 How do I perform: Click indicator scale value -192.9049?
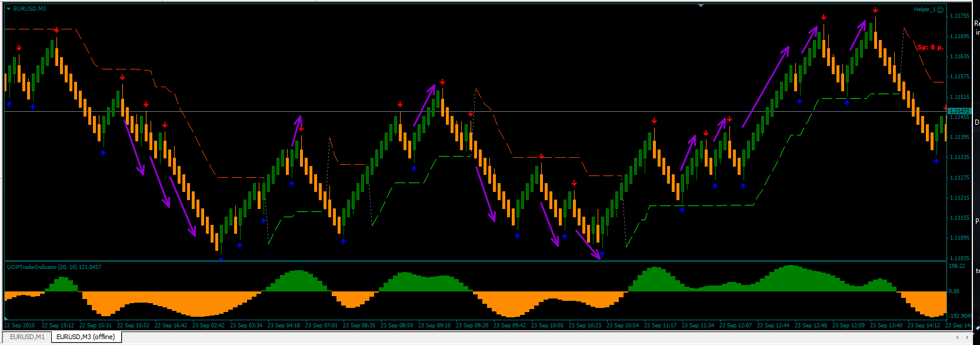[x=960, y=316]
